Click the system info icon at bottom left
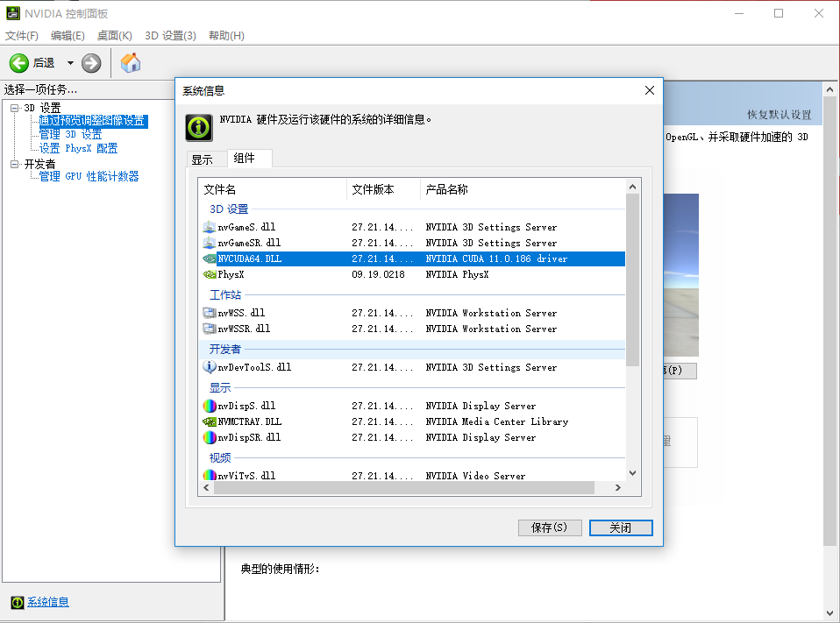 coord(18,603)
